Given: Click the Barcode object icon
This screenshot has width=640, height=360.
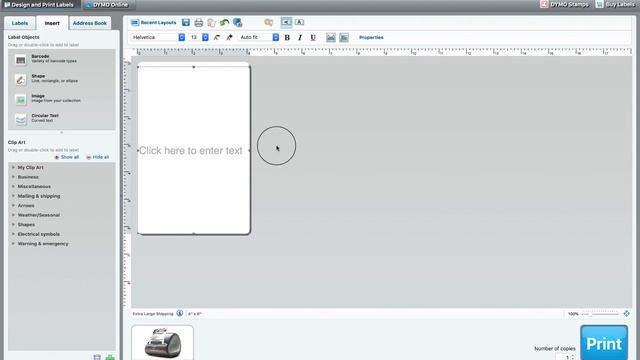Looking at the screenshot, I should tap(20, 60).
